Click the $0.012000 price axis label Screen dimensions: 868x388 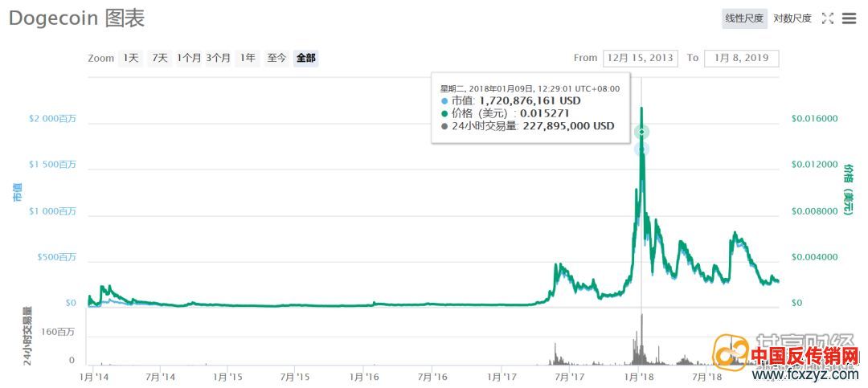(815, 165)
